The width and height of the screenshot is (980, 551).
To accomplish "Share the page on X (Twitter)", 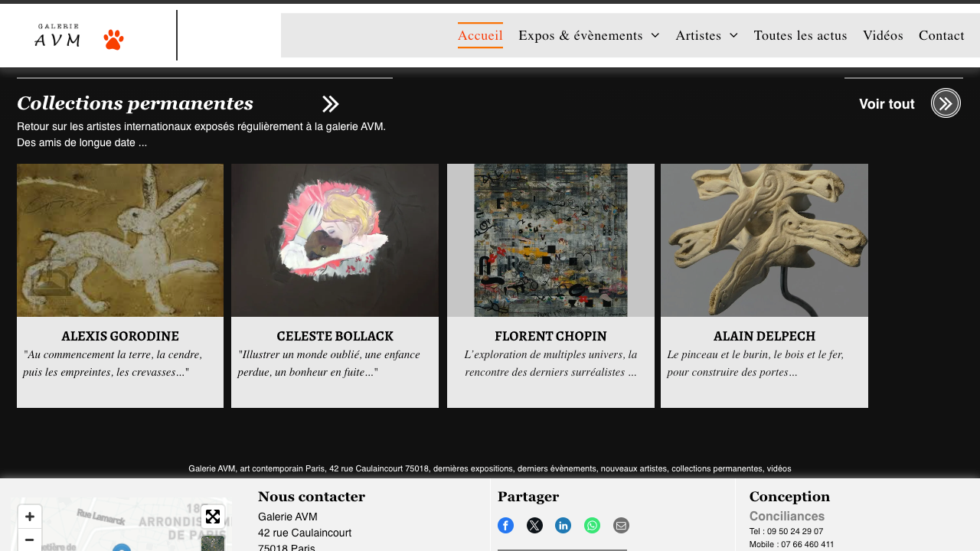I will (534, 526).
